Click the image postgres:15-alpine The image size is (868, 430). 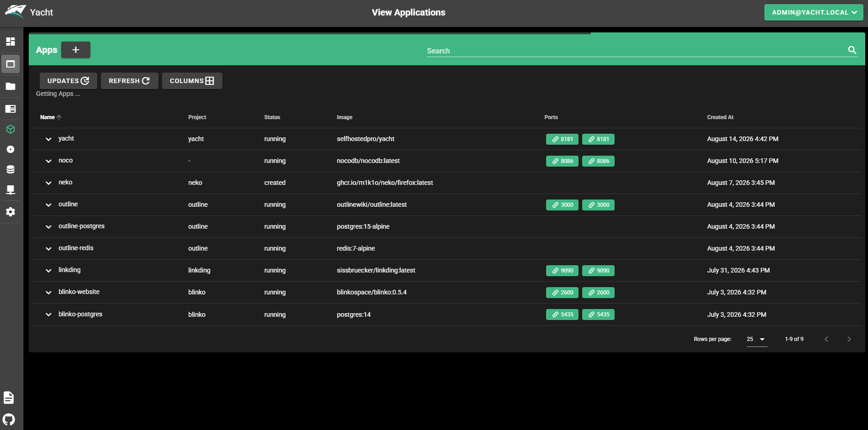[363, 226]
